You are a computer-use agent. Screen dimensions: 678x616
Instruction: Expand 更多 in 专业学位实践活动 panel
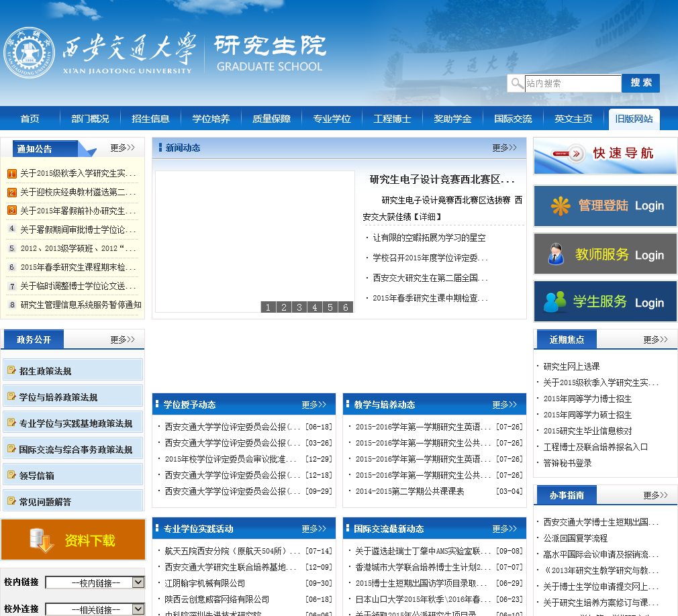pos(314,529)
